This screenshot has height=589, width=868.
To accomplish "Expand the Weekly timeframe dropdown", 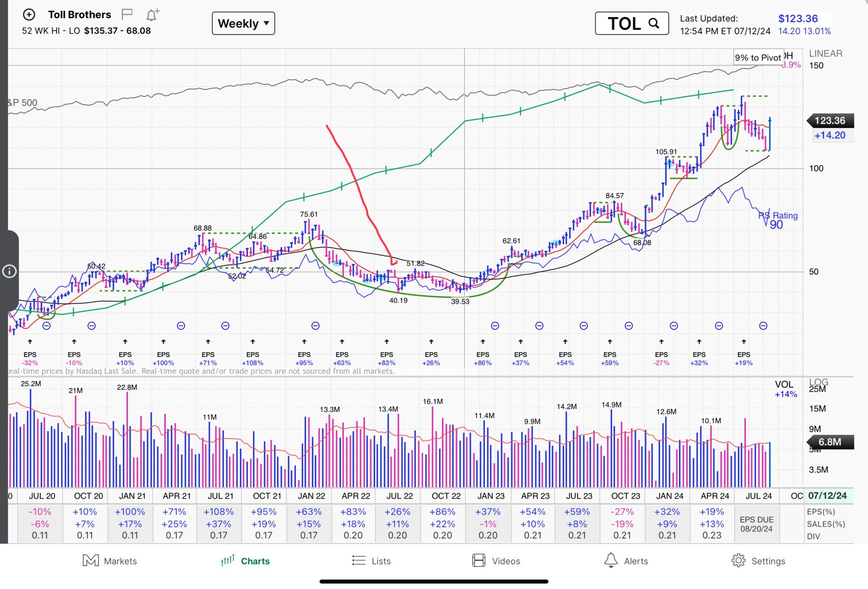I will tap(243, 23).
